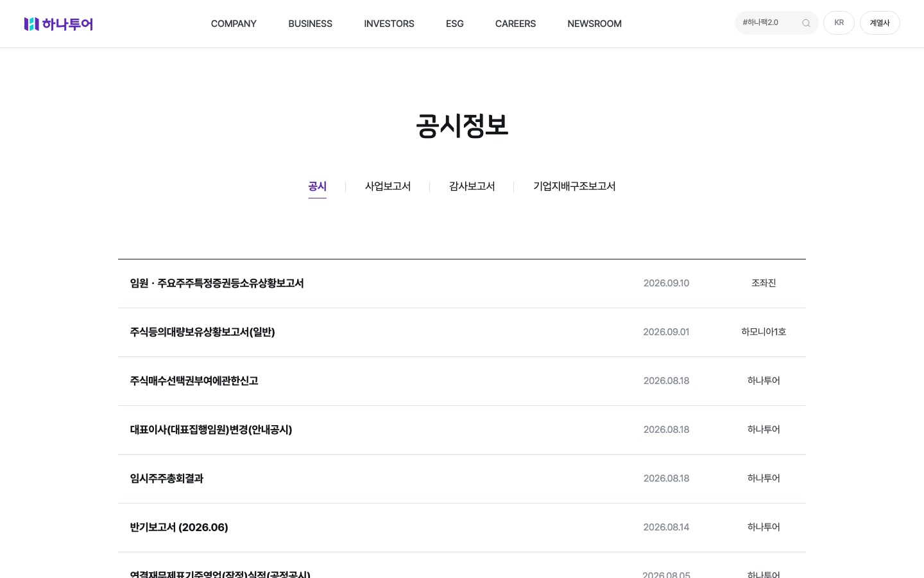Click the date 2026.09.10
The width and height of the screenshot is (924, 578).
tap(666, 283)
